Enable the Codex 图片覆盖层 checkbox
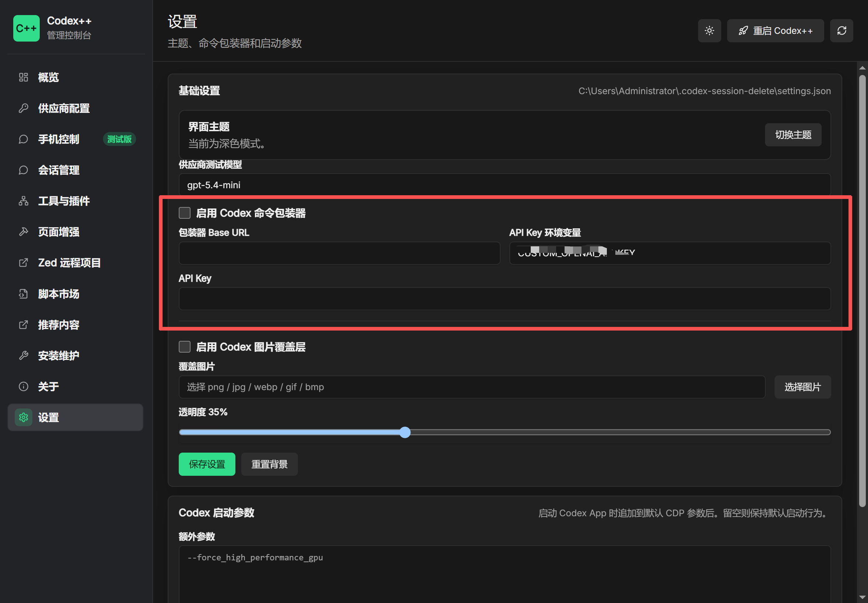Image resolution: width=868 pixels, height=603 pixels. 184,347
